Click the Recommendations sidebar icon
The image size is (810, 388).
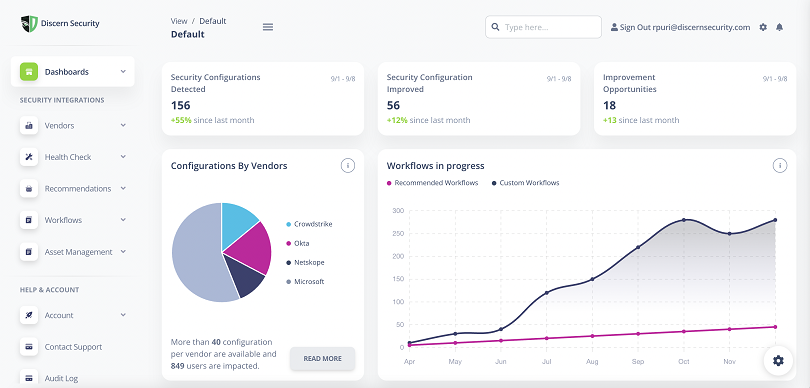point(29,189)
